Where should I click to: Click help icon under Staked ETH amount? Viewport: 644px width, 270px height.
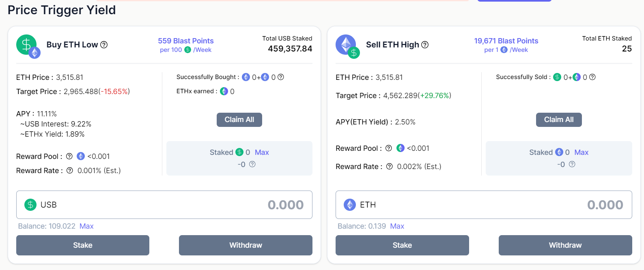pyautogui.click(x=572, y=164)
